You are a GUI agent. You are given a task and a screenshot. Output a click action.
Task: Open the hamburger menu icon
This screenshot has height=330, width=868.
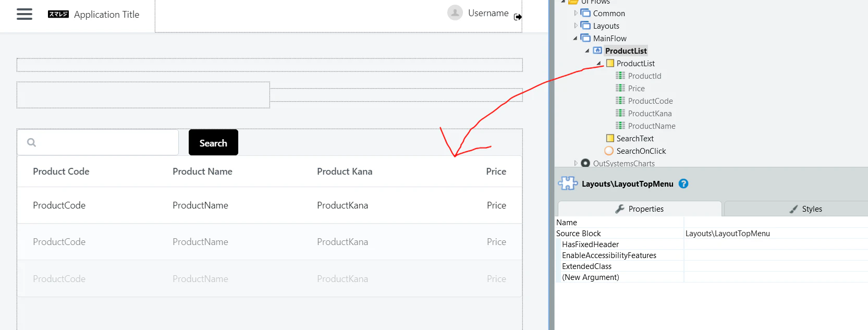pyautogui.click(x=25, y=14)
